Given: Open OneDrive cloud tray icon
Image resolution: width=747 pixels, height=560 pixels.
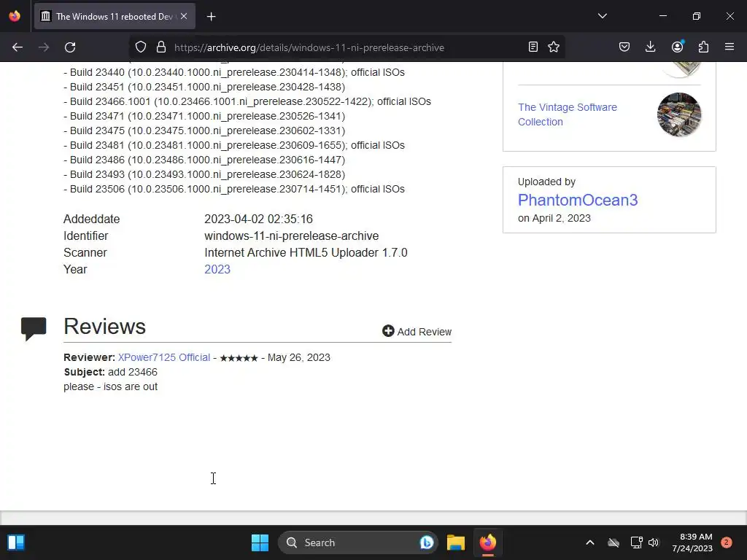Looking at the screenshot, I should pyautogui.click(x=613, y=542).
